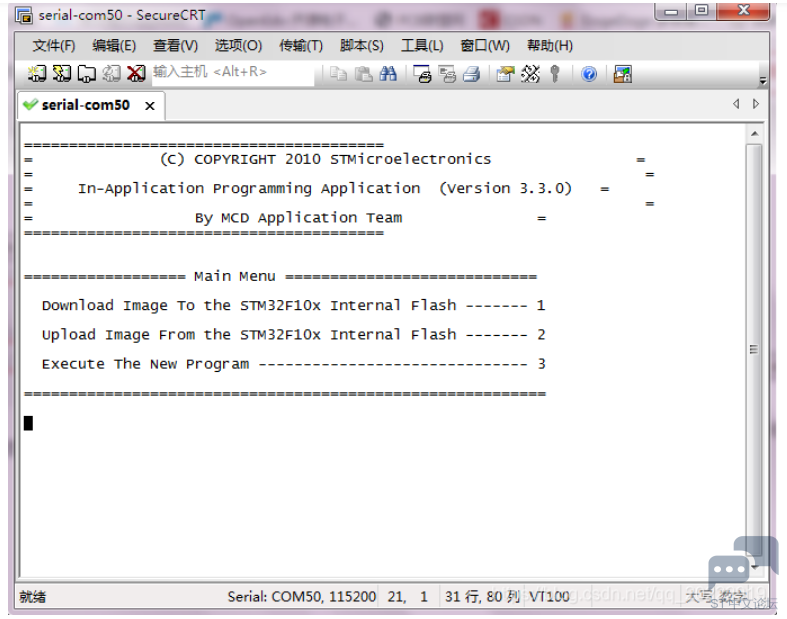Image resolution: width=787 pixels, height=619 pixels.
Task: Click the green checkmark on the serial-com50 tab
Action: pos(30,104)
